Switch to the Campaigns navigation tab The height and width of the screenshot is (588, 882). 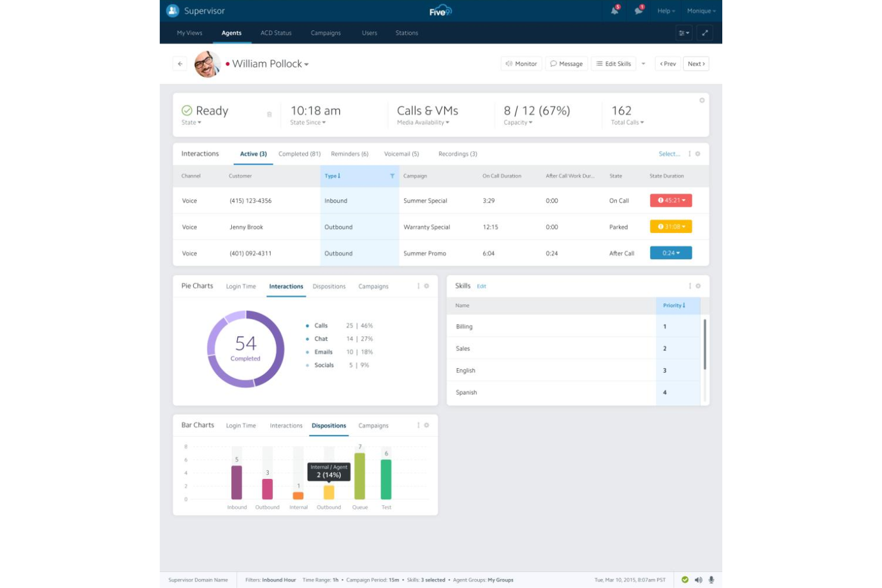(x=326, y=33)
